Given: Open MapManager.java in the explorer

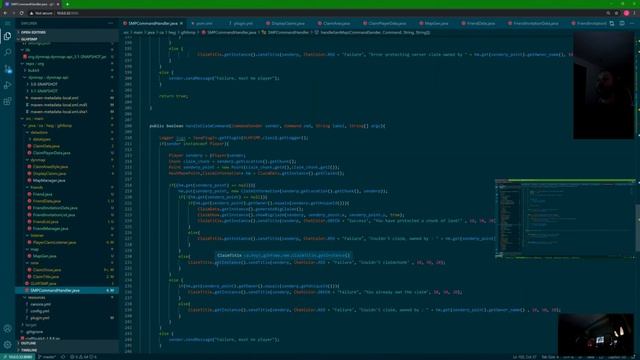Looking at the screenshot, I should coord(67,180).
